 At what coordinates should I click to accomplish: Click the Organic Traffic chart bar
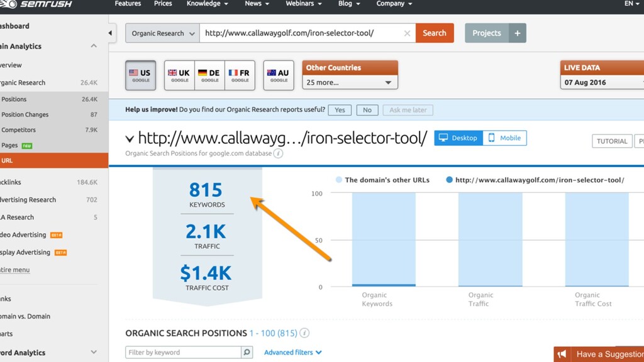coord(491,239)
